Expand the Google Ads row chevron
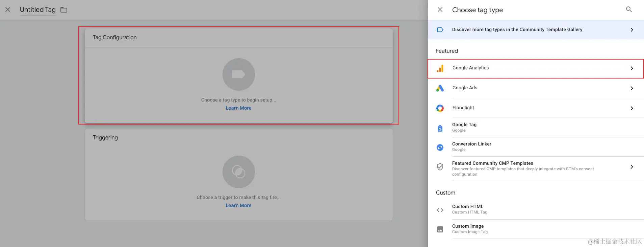Screen dimensions: 644x247 pyautogui.click(x=632, y=88)
